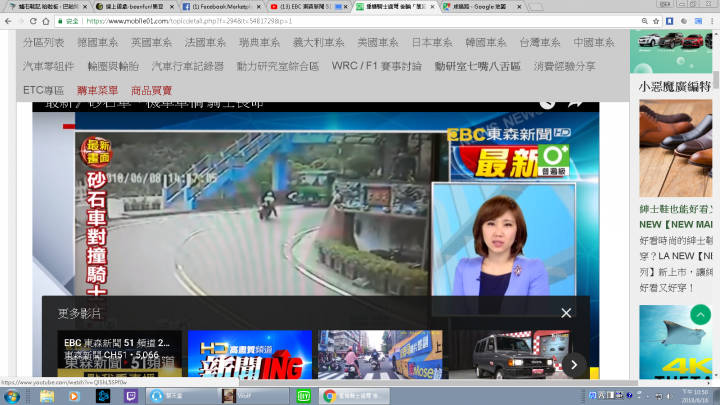Close the Facebook Marketplace tab

coord(259,6)
